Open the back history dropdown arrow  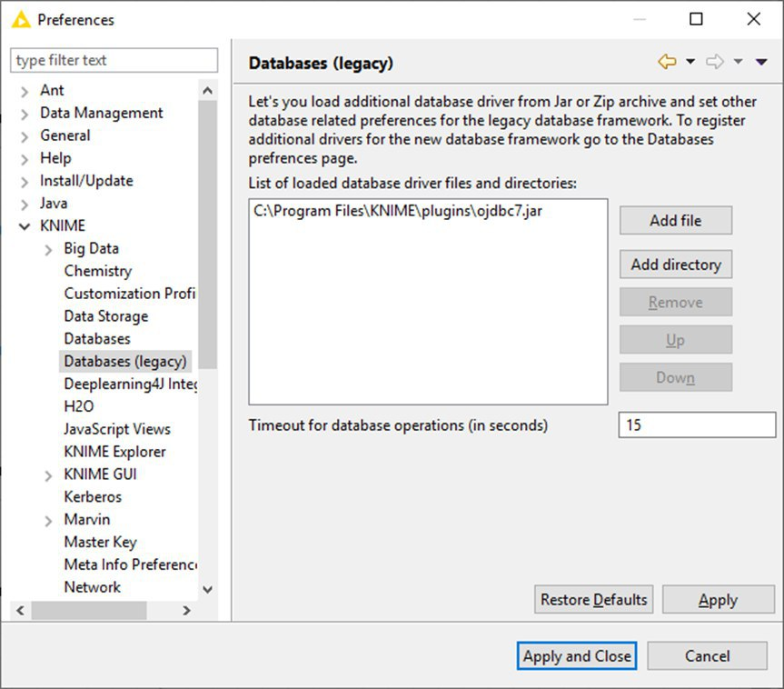[x=690, y=62]
